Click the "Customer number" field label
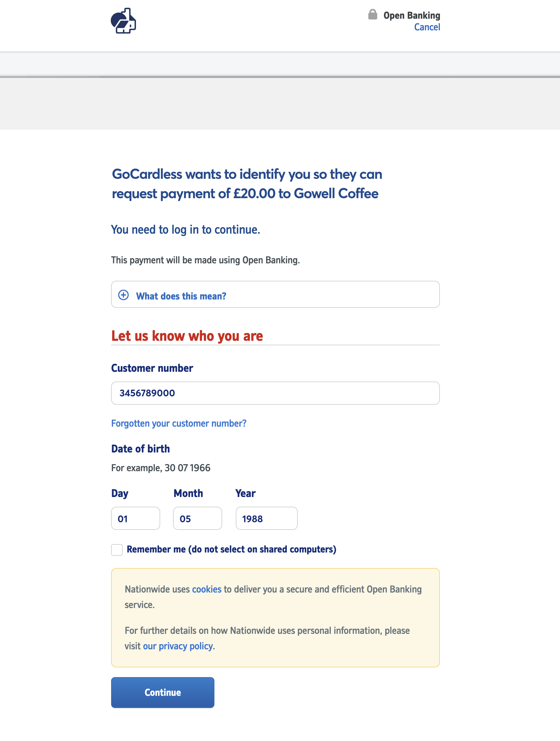This screenshot has height=741, width=560. (x=152, y=368)
